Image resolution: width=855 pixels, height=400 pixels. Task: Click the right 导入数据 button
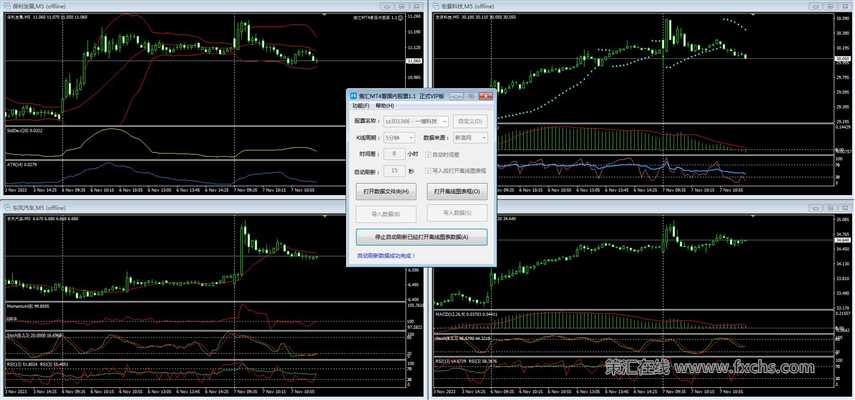click(457, 213)
